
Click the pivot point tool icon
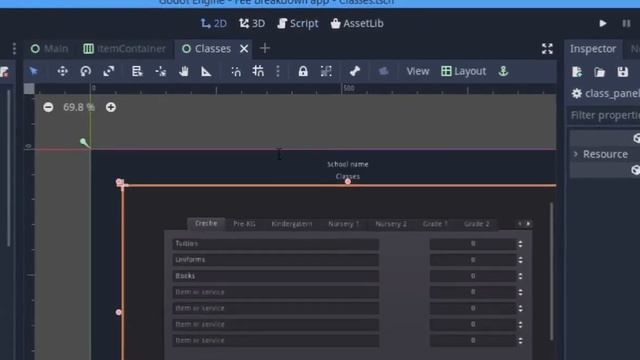tap(160, 71)
